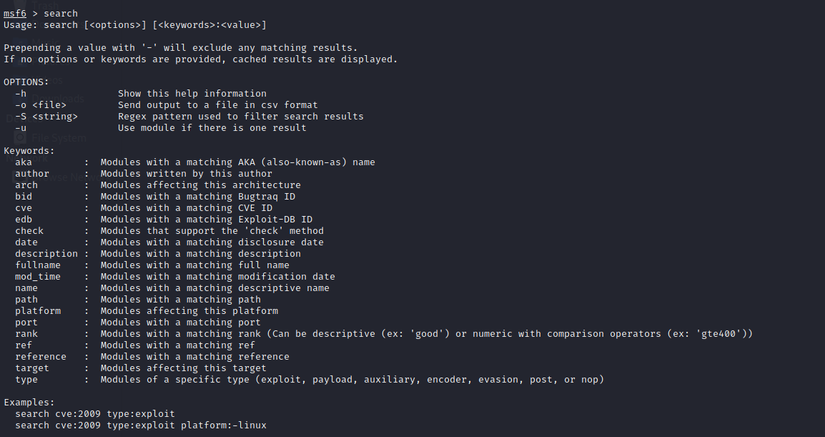Click the 'rank' keyword entry
This screenshot has height=437, width=825.
click(26, 334)
